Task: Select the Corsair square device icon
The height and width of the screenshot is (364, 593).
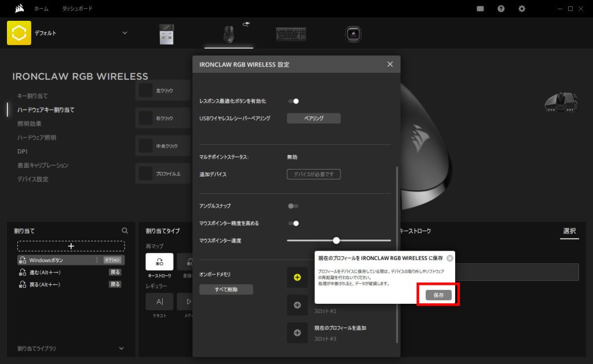Action: pyautogui.click(x=353, y=34)
